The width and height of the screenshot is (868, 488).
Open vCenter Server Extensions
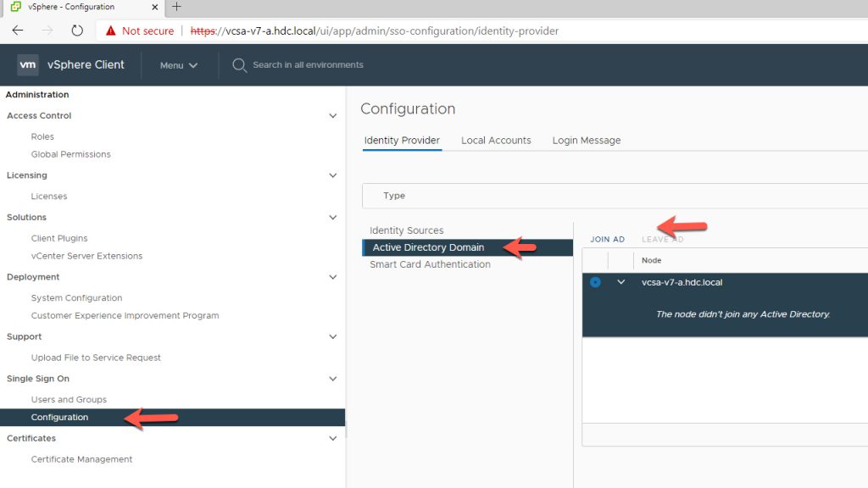pyautogui.click(x=87, y=256)
